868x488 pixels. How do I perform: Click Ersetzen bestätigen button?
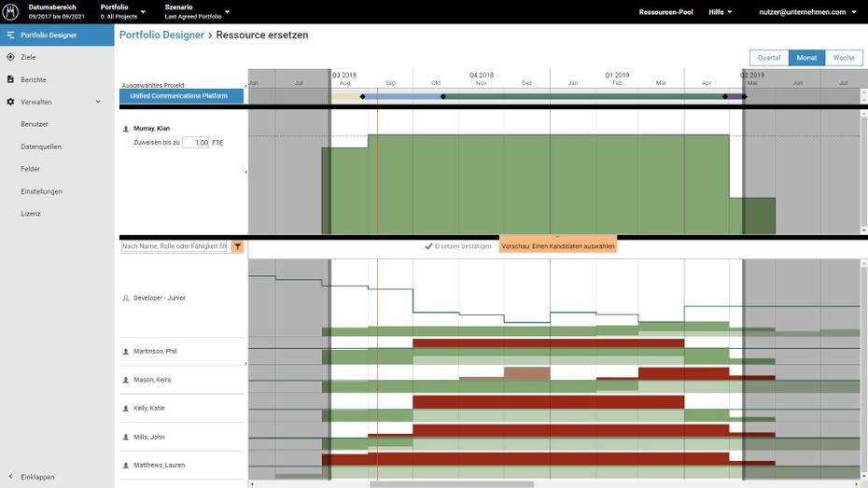tap(457, 246)
